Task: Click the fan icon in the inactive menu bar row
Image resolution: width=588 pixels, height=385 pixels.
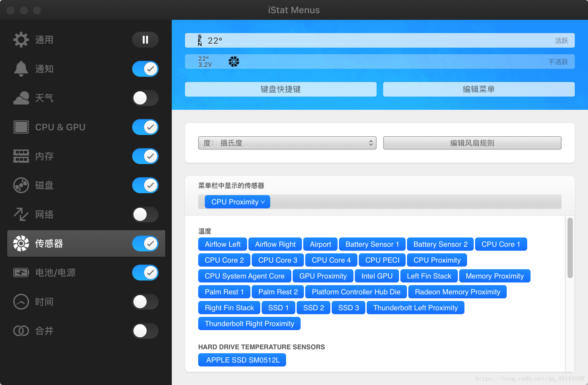Action: (x=234, y=62)
